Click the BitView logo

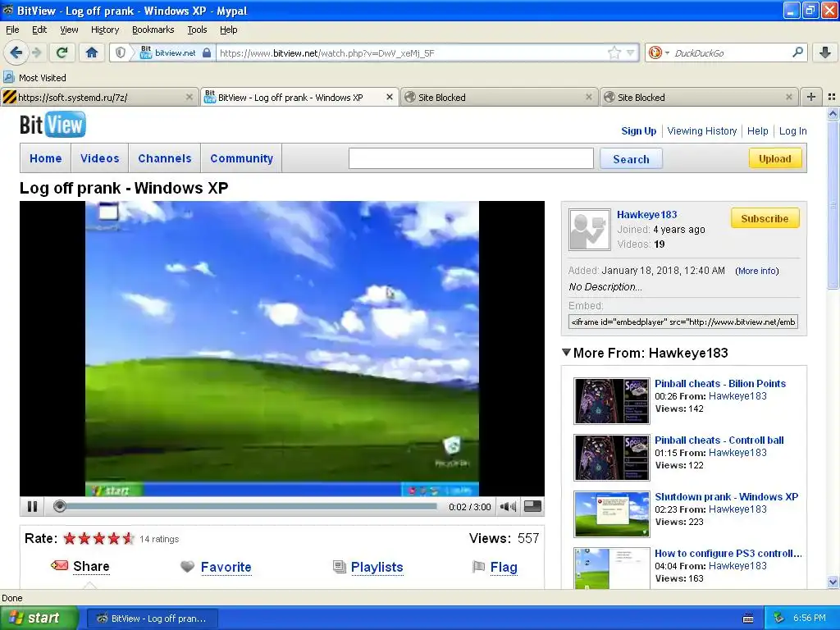pyautogui.click(x=52, y=125)
